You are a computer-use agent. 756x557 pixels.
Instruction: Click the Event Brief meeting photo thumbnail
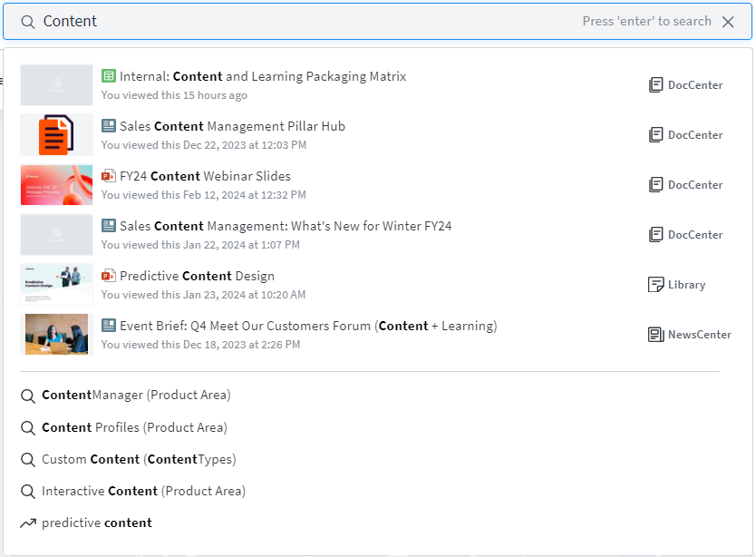tap(56, 334)
